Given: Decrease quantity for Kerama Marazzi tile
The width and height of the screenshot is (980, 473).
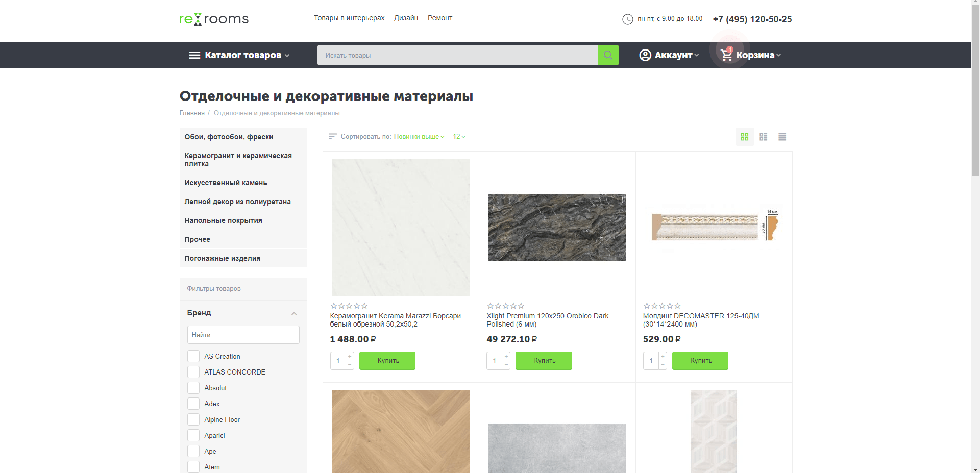Looking at the screenshot, I should 350,365.
